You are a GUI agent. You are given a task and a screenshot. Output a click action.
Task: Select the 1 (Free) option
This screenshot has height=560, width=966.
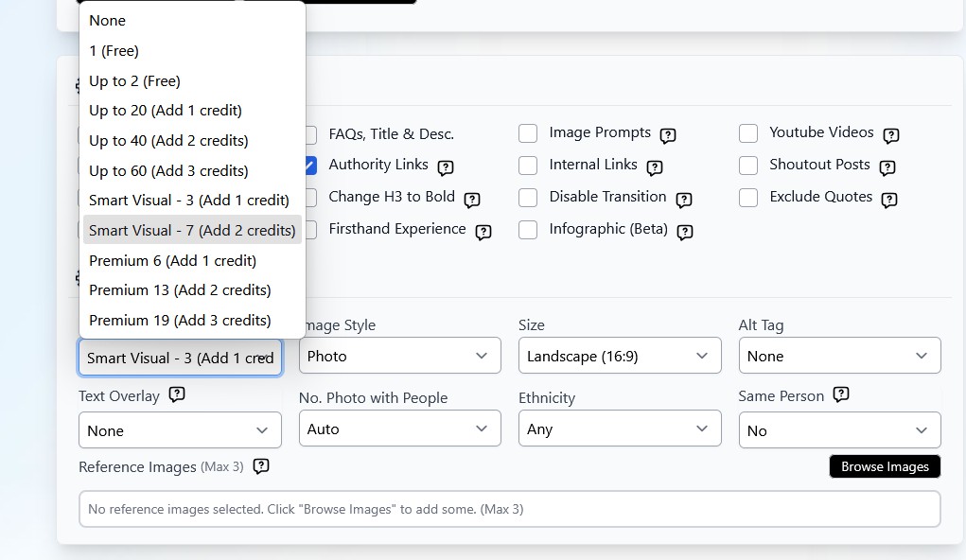192,50
